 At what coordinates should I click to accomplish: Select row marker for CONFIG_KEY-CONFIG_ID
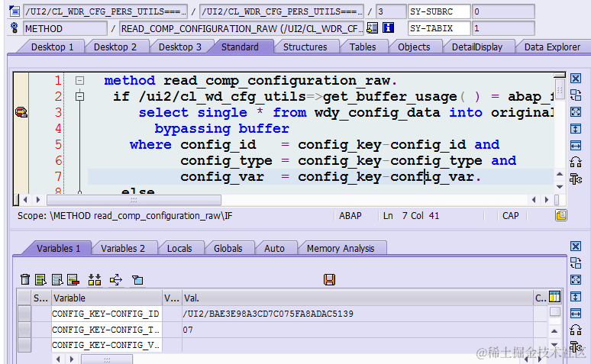(24, 314)
